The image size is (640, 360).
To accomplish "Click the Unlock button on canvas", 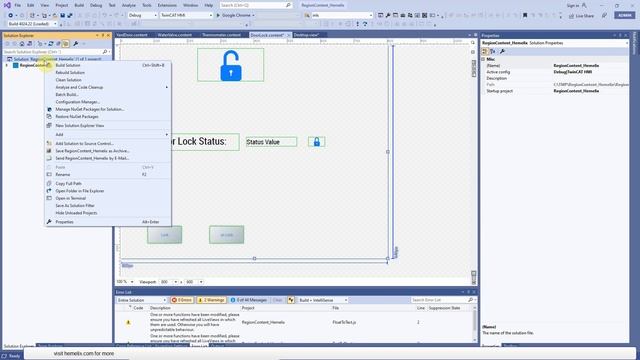I will point(227,235).
